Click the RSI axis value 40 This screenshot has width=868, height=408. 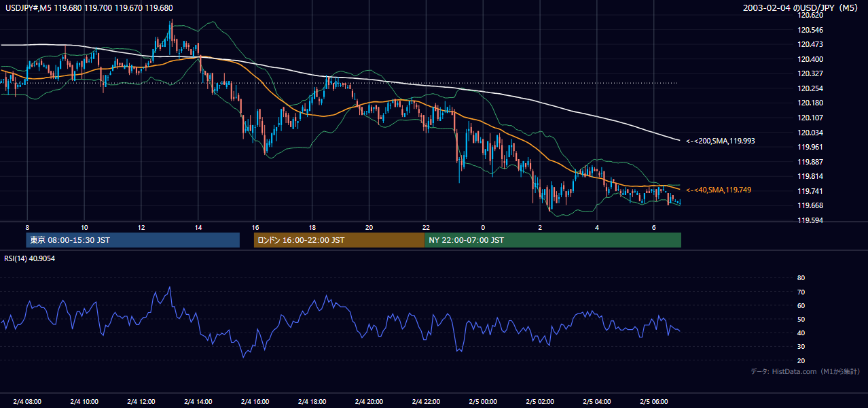pos(801,333)
